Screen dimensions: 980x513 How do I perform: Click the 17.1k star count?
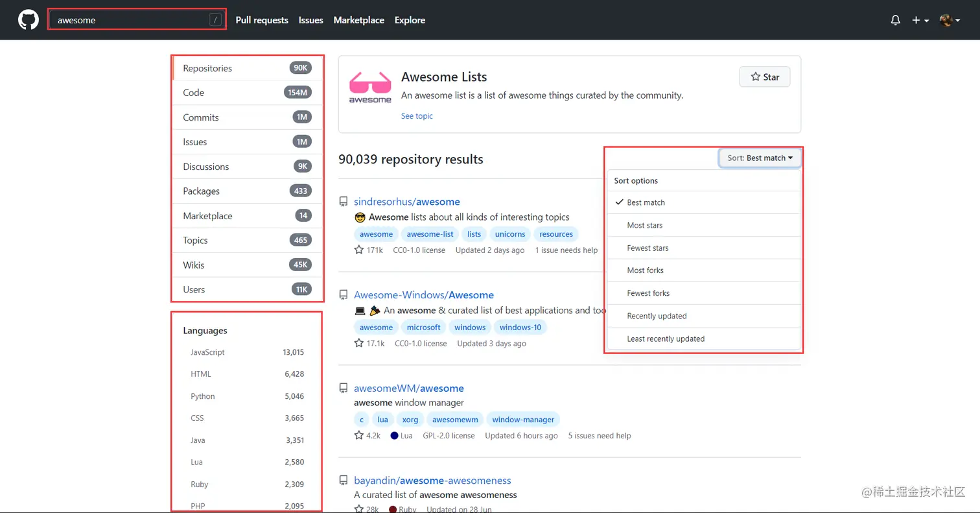[x=369, y=343]
